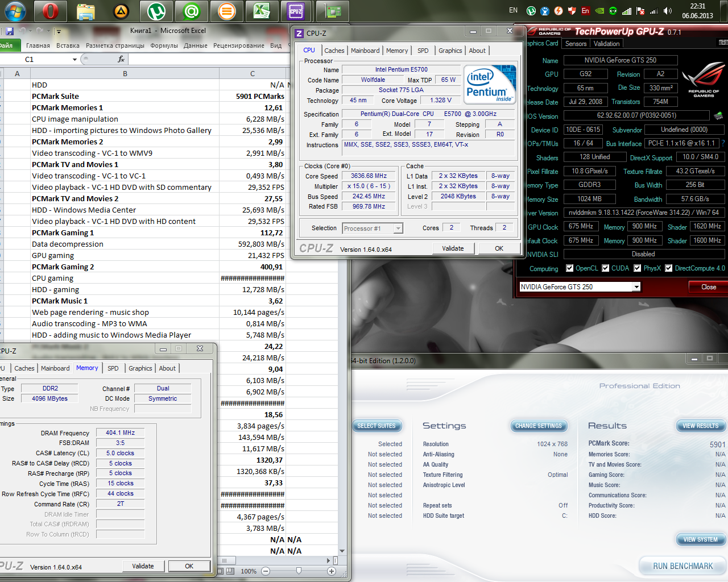The image size is (728, 582).
Task: Click the Action Center flag tray icon
Action: click(x=640, y=11)
